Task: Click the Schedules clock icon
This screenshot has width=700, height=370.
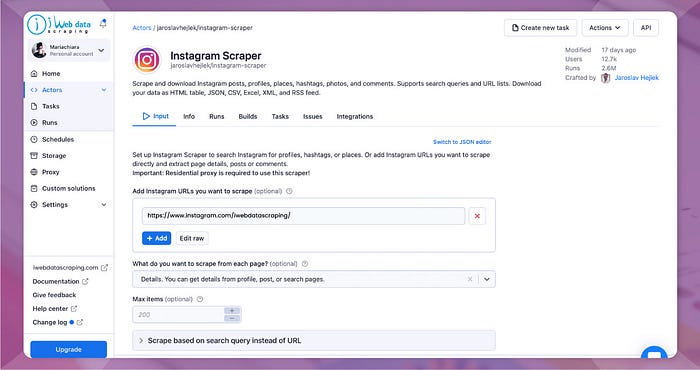Action: 34,139
